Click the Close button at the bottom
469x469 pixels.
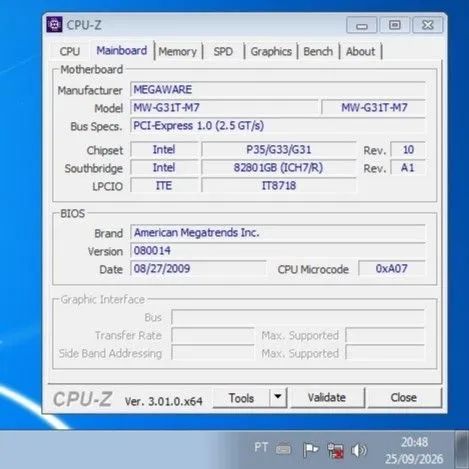point(403,398)
